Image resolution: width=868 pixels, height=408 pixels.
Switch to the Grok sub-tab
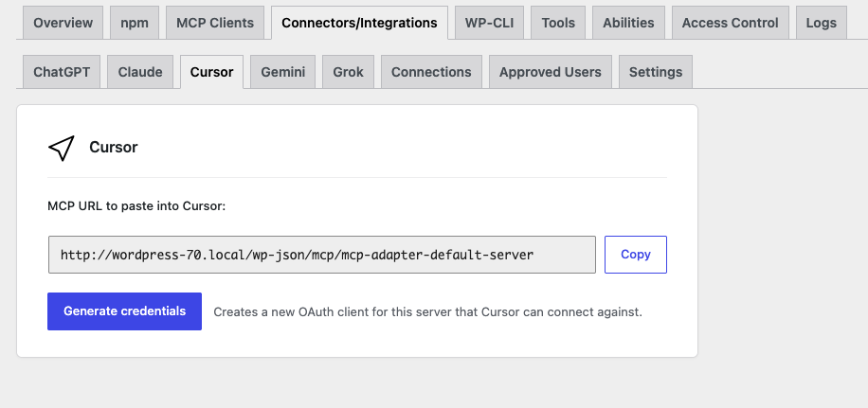pyautogui.click(x=348, y=72)
